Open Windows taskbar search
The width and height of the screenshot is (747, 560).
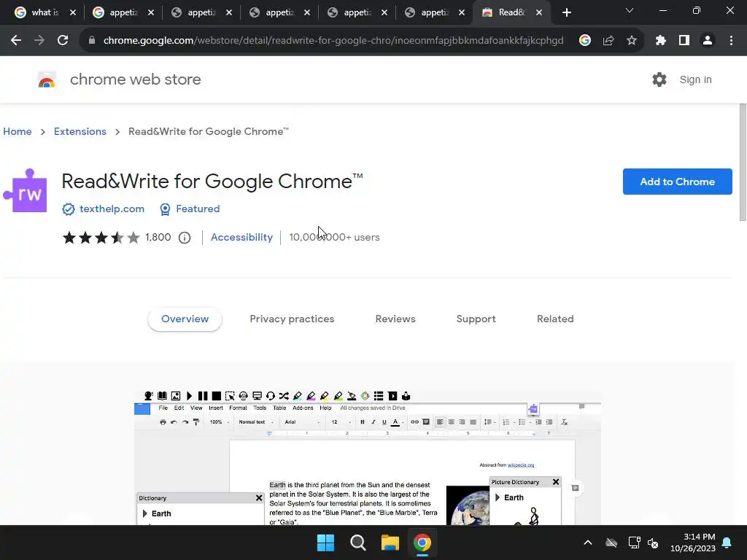[x=357, y=542]
